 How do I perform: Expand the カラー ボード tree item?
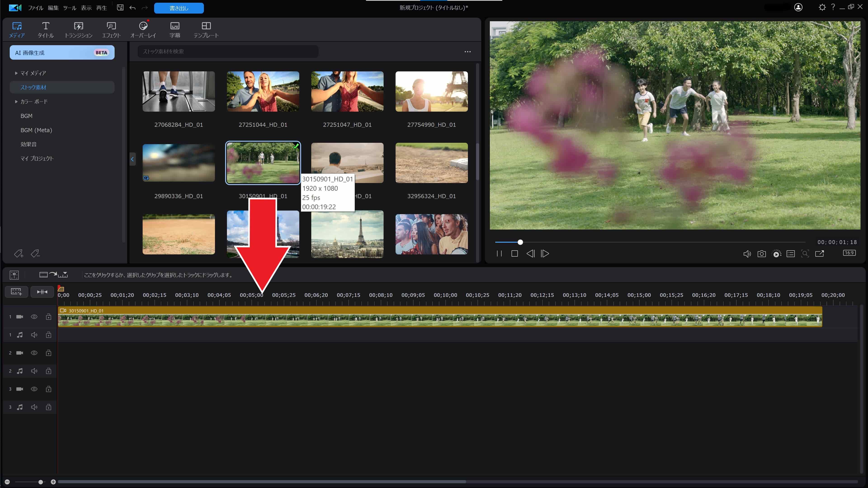click(x=16, y=101)
